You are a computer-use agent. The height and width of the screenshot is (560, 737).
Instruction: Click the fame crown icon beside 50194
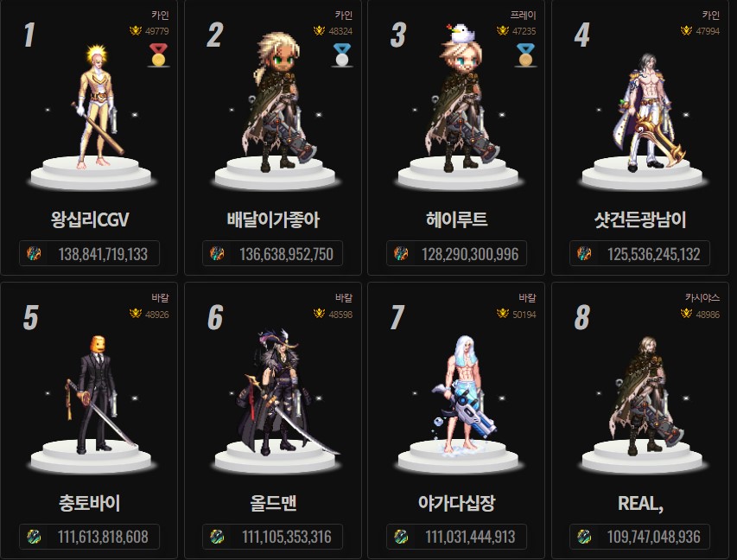pyautogui.click(x=503, y=314)
